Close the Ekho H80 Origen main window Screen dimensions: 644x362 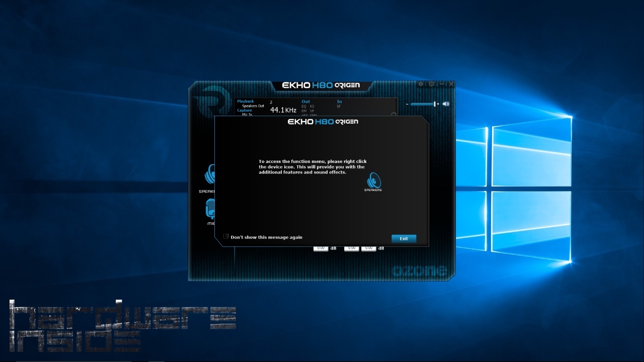(451, 84)
